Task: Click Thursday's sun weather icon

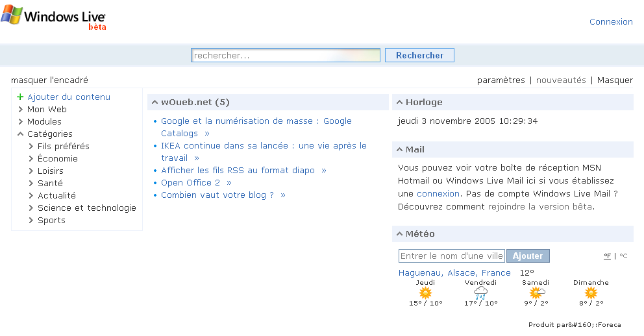Action: [425, 293]
